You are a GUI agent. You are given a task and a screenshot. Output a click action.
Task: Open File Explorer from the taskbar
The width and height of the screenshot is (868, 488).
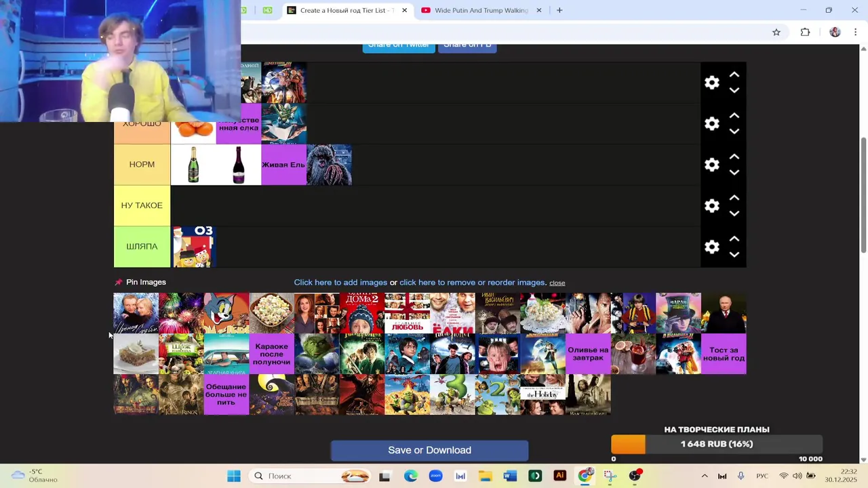pyautogui.click(x=485, y=476)
